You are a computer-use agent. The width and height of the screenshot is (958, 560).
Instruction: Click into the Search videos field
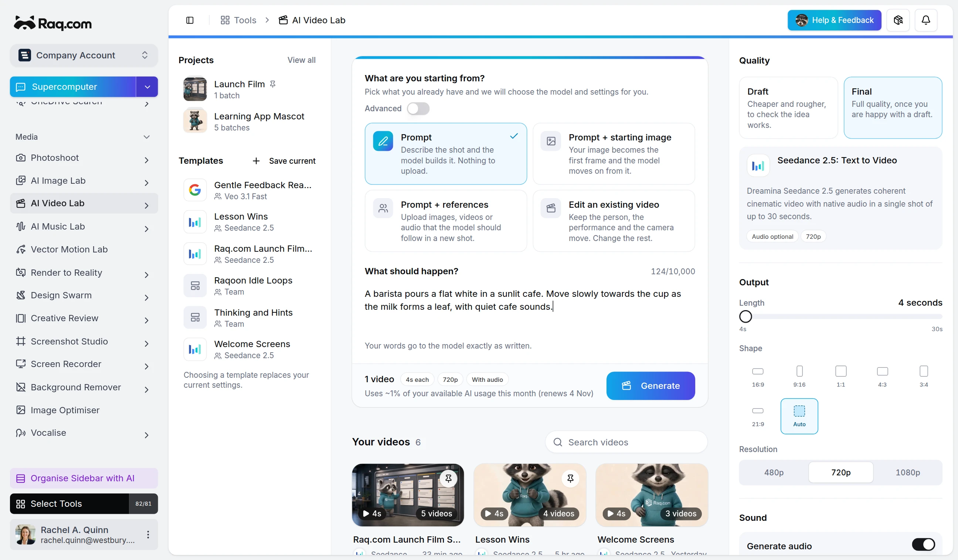626,442
